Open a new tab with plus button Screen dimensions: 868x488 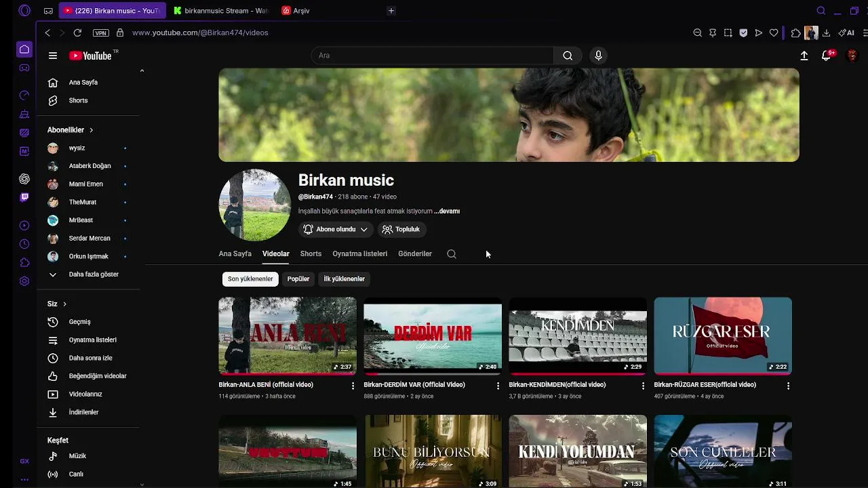coord(391,10)
